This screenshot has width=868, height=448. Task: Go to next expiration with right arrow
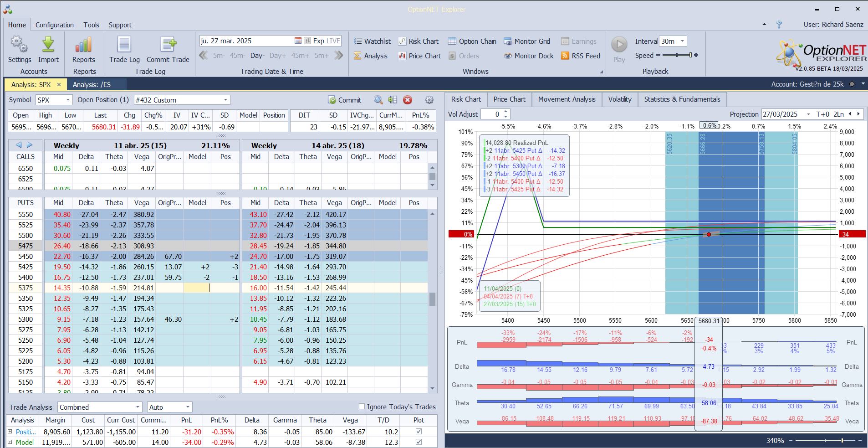[30, 145]
